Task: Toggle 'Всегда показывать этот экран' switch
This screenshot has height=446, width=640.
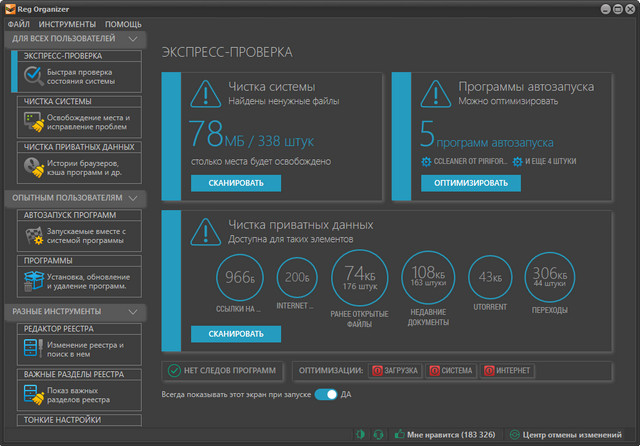Action: pyautogui.click(x=326, y=394)
